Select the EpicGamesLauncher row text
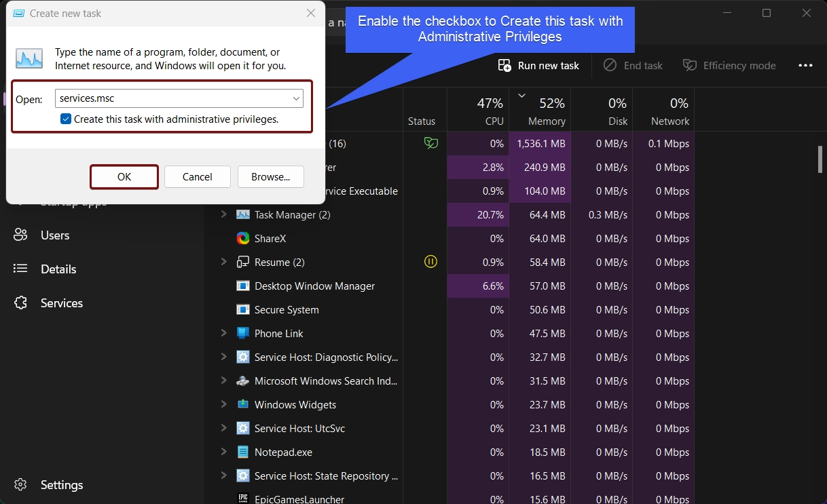 pyautogui.click(x=299, y=499)
